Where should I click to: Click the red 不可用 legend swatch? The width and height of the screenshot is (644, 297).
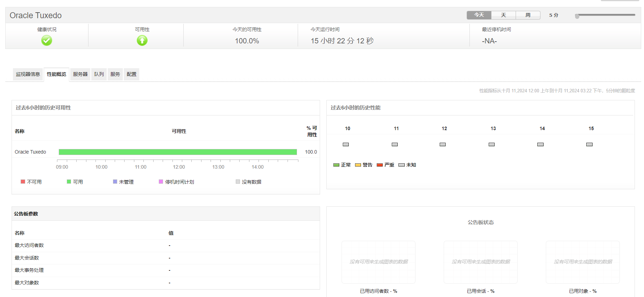pyautogui.click(x=23, y=182)
